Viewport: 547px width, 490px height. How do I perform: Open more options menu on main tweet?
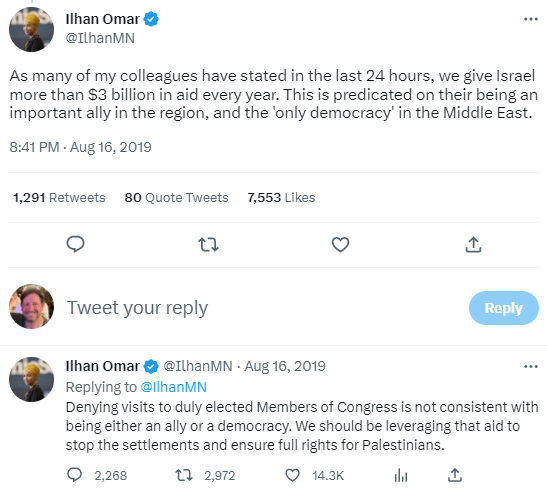(x=531, y=19)
